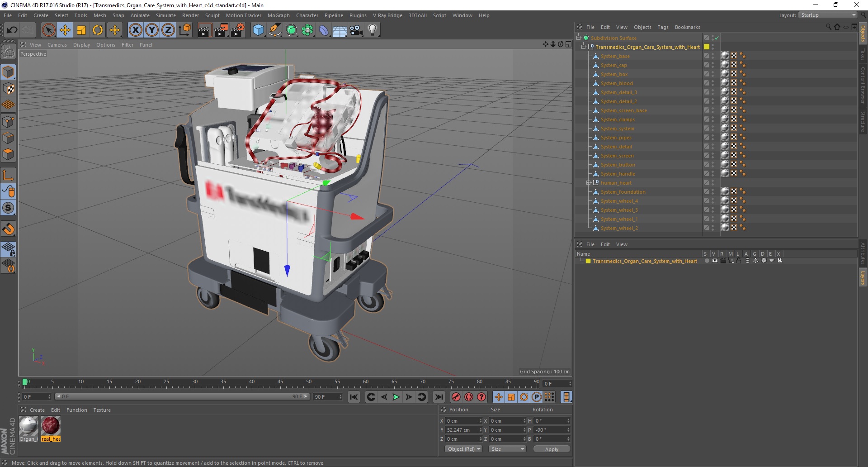The height and width of the screenshot is (467, 868).
Task: Click the Light bulb icon
Action: tap(372, 30)
